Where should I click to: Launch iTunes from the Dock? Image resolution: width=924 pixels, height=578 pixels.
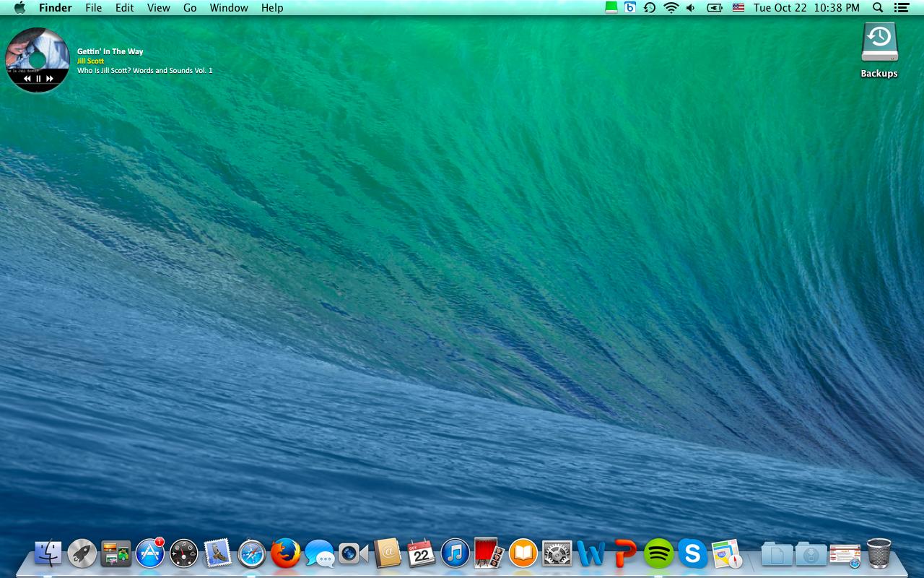coord(455,554)
